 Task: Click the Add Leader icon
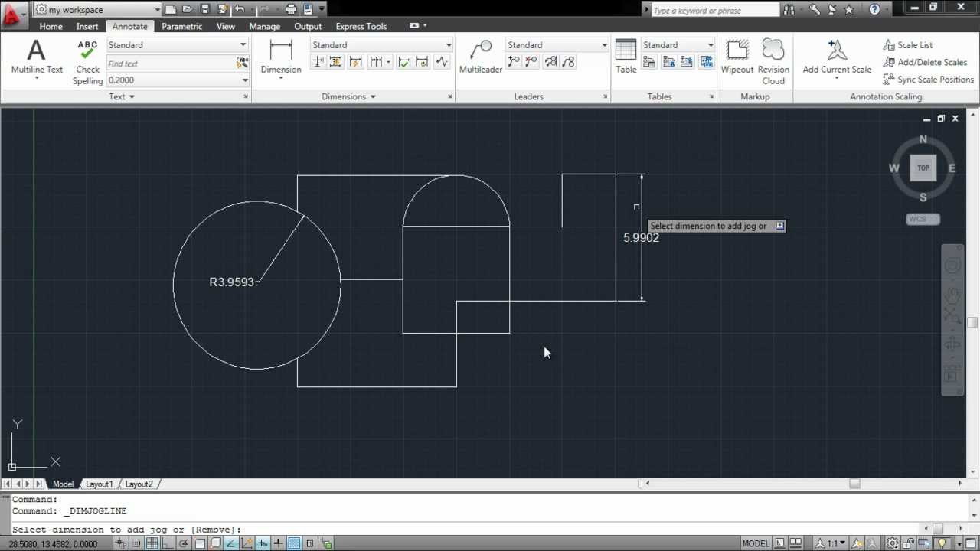[514, 62]
